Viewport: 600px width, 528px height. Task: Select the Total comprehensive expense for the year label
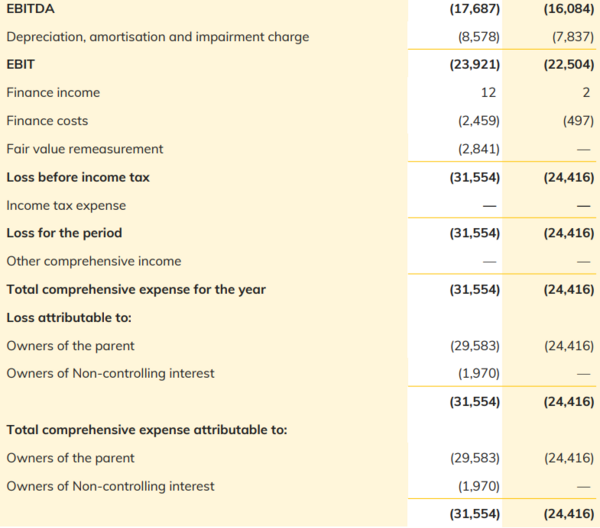point(137,289)
